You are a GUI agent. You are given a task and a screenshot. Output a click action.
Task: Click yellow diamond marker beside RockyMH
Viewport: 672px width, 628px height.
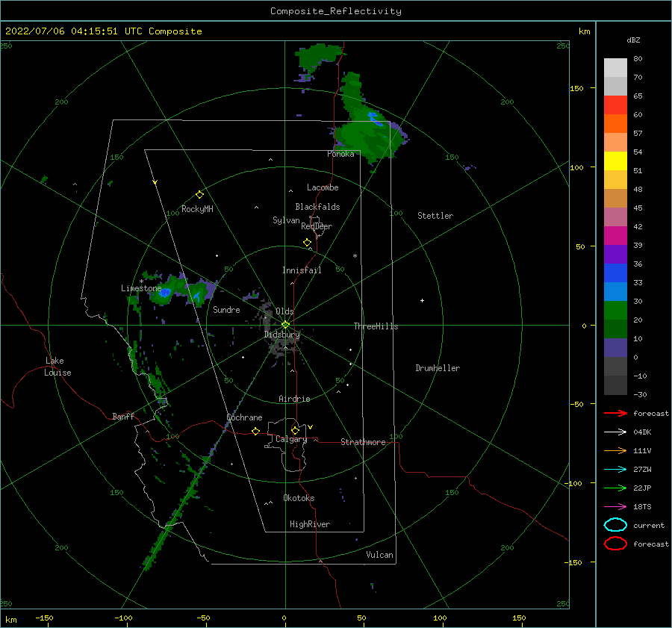(199, 195)
